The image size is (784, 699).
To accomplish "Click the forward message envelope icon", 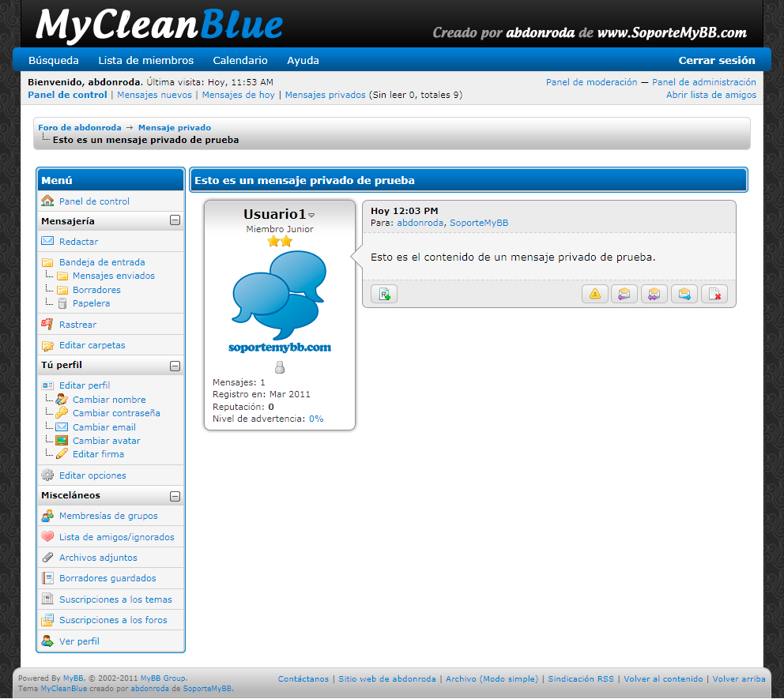I will [684, 294].
